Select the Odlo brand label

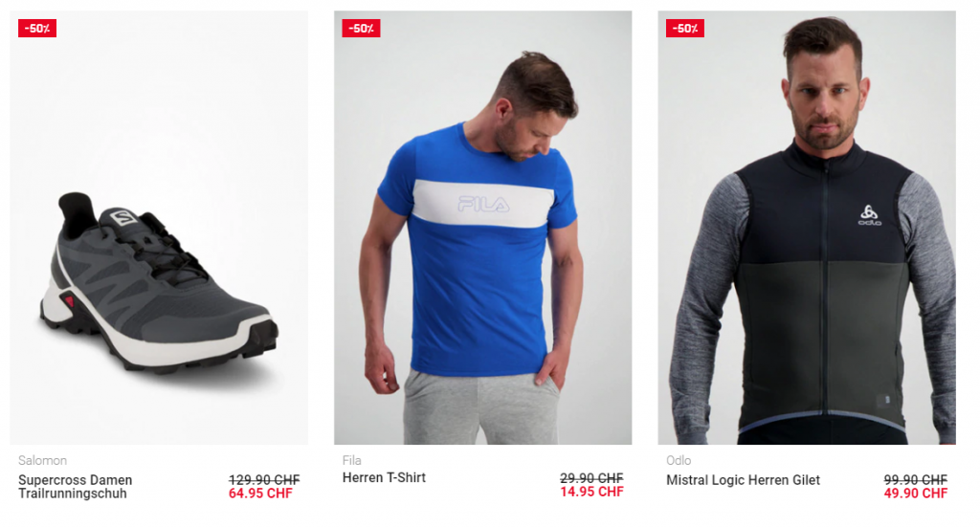tap(679, 461)
